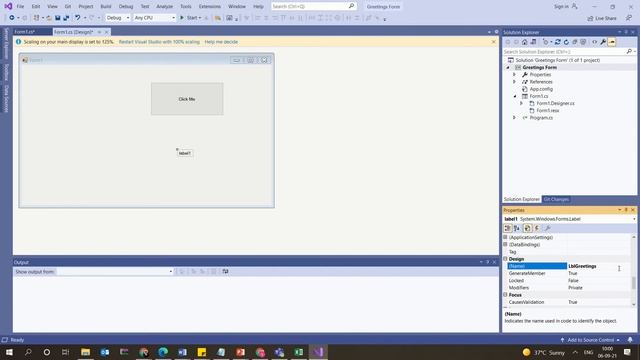Click the Home icon in Solution Explorer
The image size is (640, 360).
524,42
